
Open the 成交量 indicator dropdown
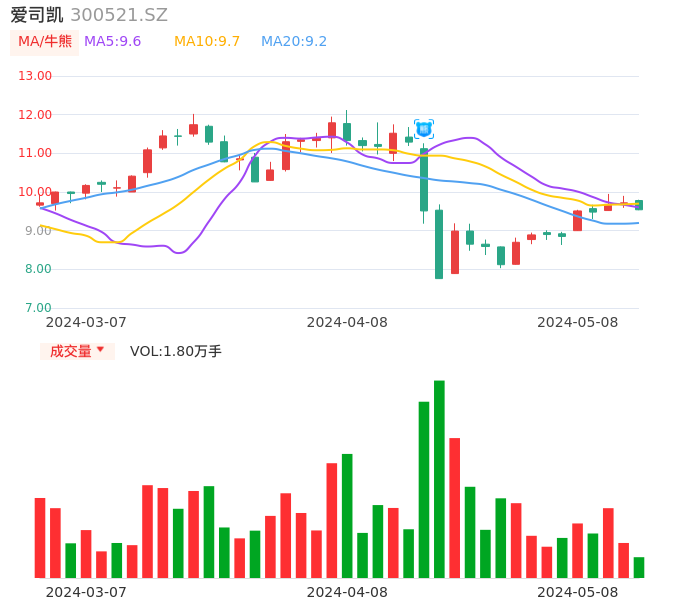point(77,351)
